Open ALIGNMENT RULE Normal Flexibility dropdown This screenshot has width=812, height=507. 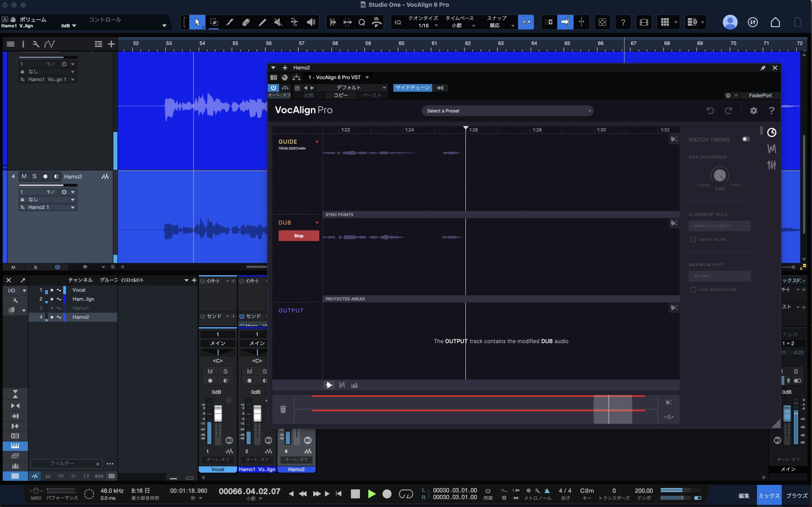tap(719, 226)
